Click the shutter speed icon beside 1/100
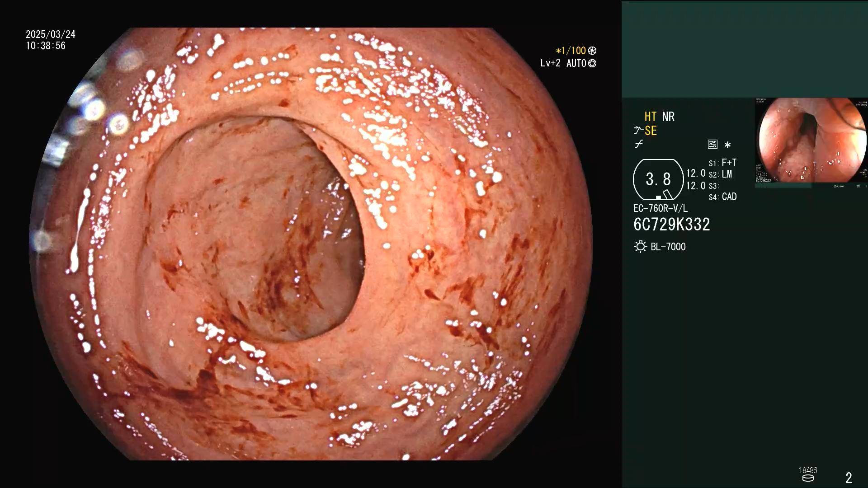The width and height of the screenshot is (868, 488). [x=592, y=51]
